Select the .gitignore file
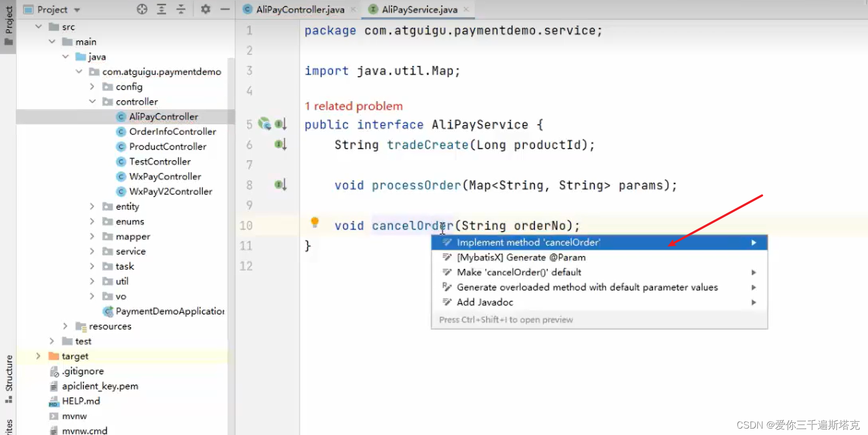This screenshot has width=868, height=435. 82,371
